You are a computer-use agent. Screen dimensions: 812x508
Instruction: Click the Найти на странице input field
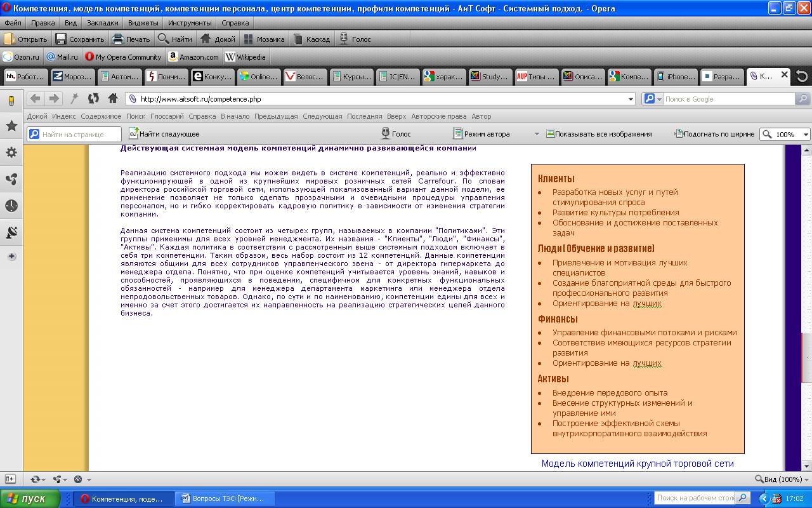74,134
